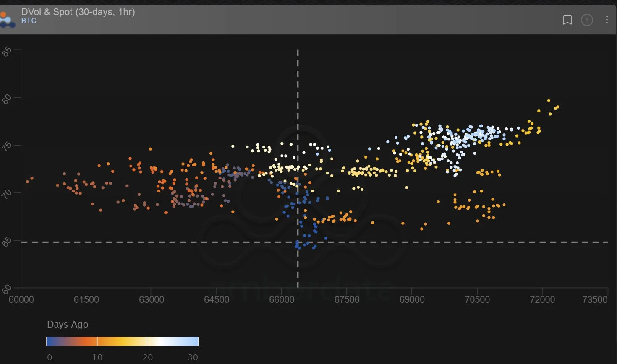Select the 80 y-axis tick label

coord(7,100)
